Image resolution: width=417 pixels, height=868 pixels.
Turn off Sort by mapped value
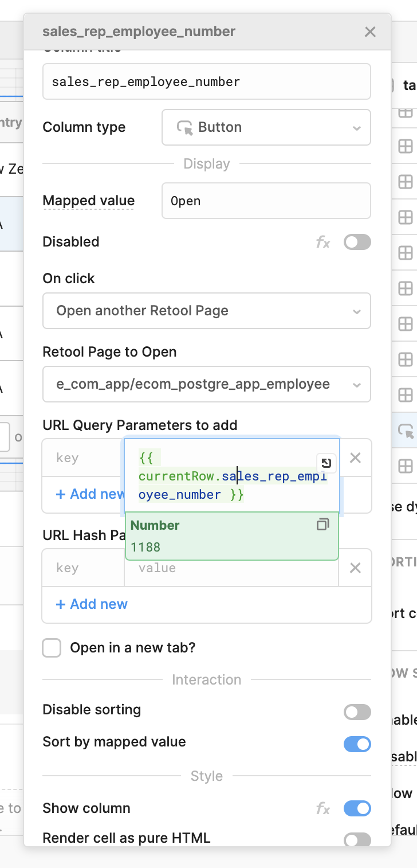[x=357, y=744]
